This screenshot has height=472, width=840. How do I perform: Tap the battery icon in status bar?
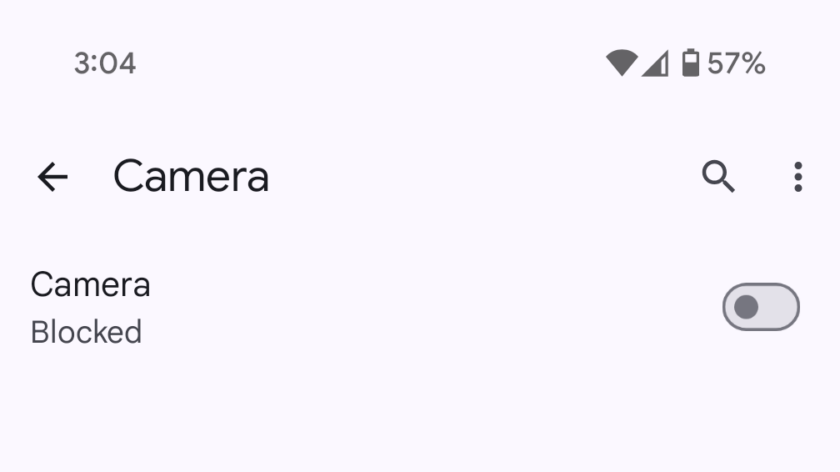pyautogui.click(x=690, y=64)
